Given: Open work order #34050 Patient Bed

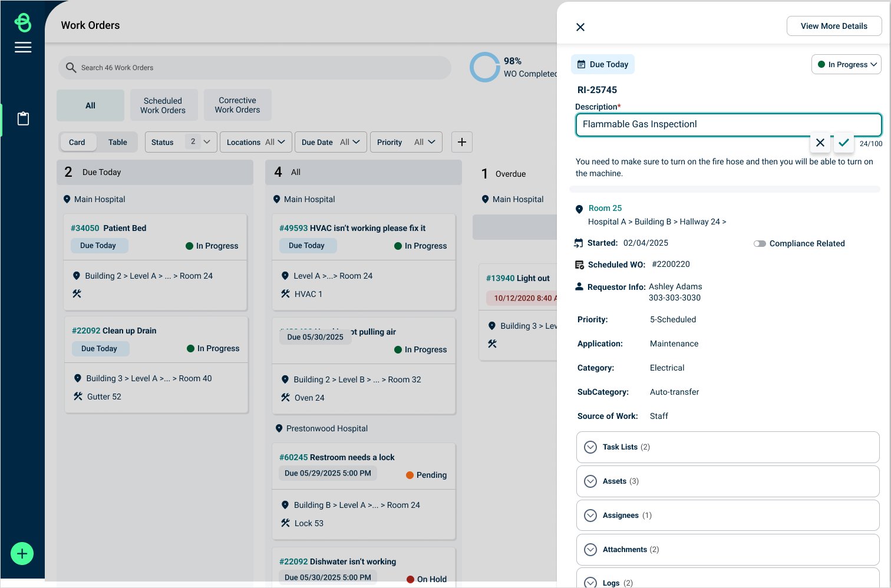Looking at the screenshot, I should point(155,262).
